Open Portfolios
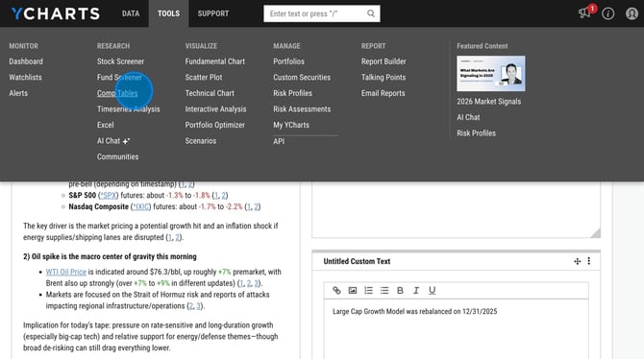Screen dimensions: 644x359 (x=288, y=61)
